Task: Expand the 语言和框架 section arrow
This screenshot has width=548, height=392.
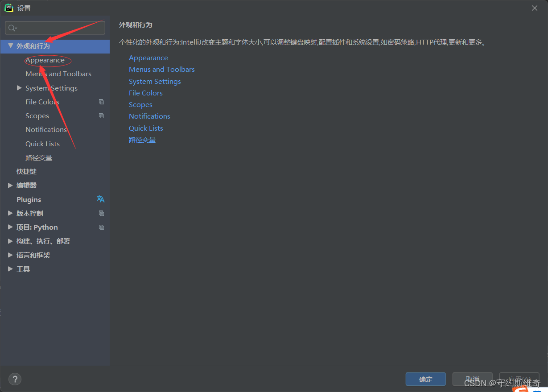Action: point(10,255)
